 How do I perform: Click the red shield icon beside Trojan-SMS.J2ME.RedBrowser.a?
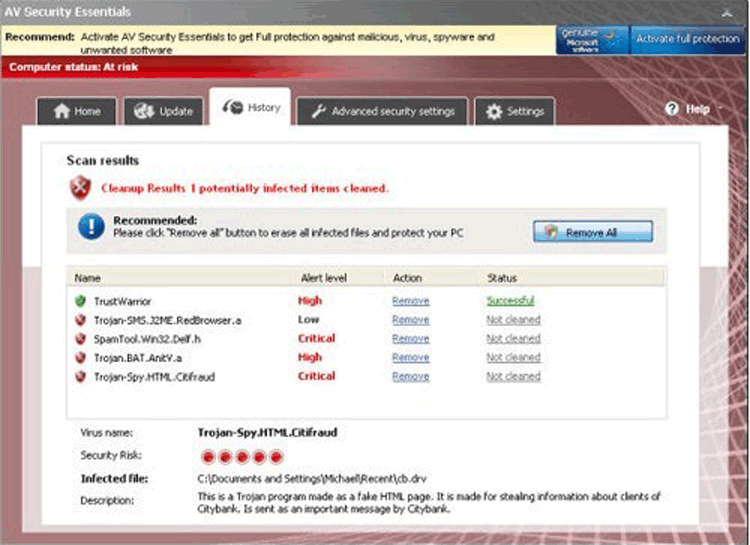(x=80, y=320)
